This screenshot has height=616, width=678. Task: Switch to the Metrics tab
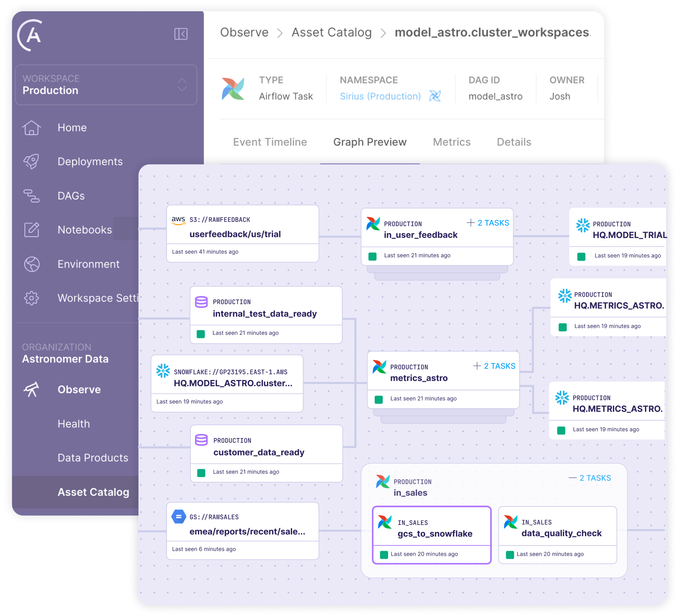[451, 142]
